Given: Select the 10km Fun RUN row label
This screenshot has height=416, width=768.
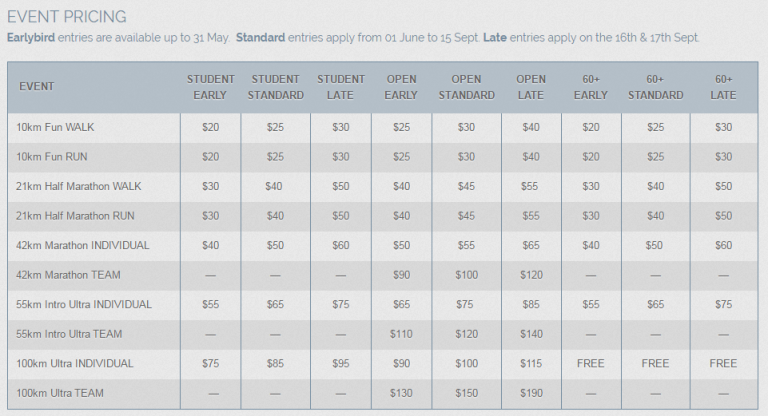Looking at the screenshot, I should click(x=51, y=157).
